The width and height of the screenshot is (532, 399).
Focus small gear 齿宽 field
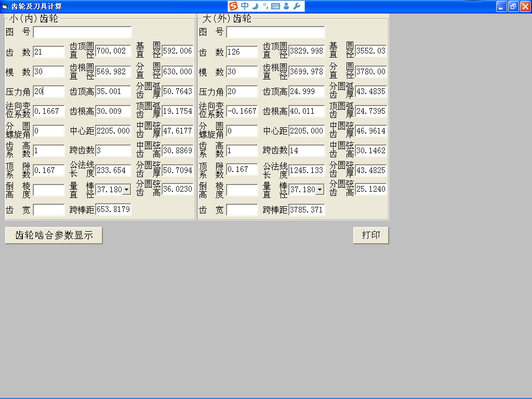click(48, 210)
